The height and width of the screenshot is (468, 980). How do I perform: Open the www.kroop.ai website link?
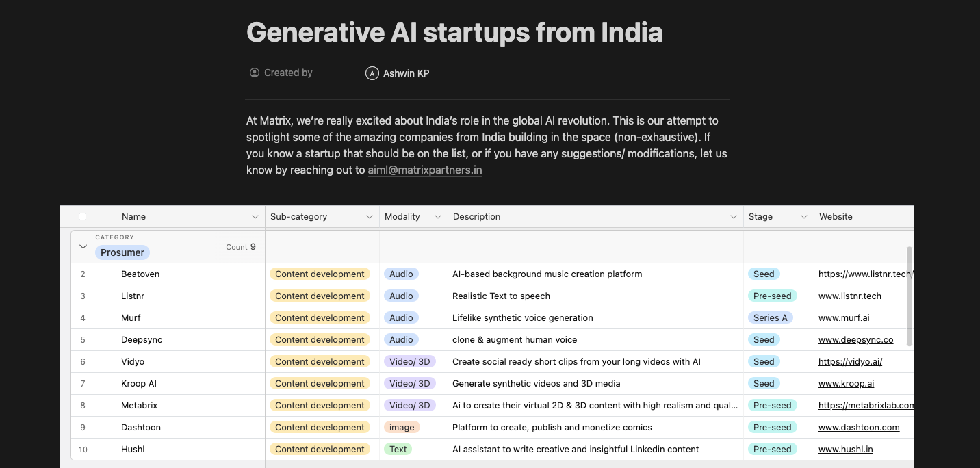coord(847,384)
